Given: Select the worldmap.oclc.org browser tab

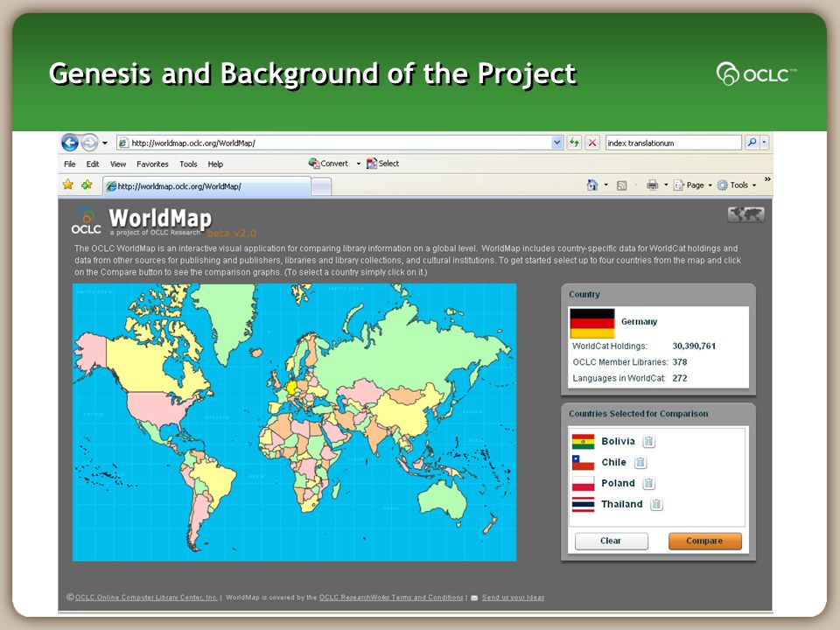Looking at the screenshot, I should pos(206,186).
